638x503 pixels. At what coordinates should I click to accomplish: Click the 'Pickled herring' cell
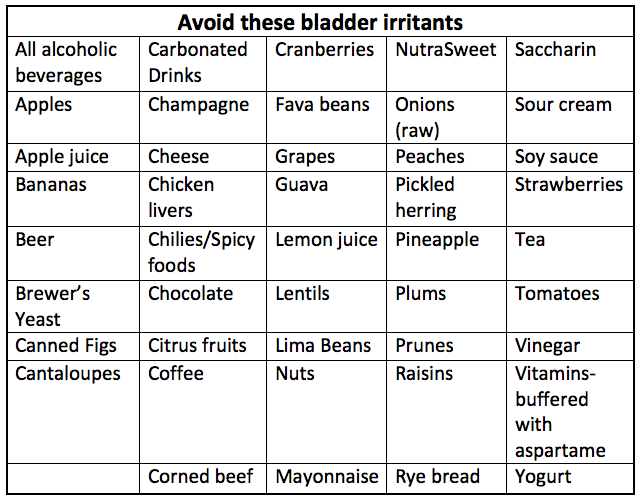[426, 198]
